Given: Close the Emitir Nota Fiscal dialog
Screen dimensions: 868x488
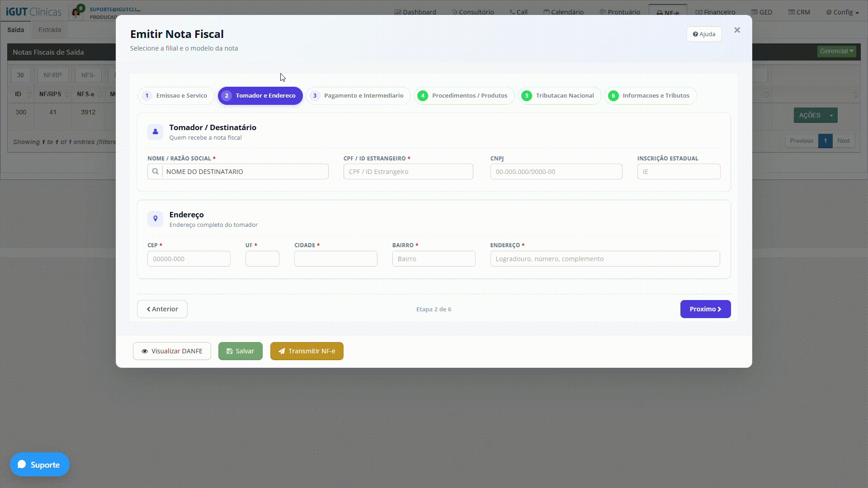Looking at the screenshot, I should (x=737, y=30).
